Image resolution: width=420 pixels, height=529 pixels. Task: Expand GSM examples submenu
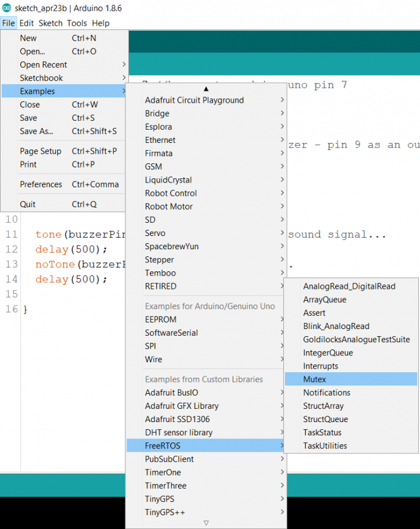206,166
